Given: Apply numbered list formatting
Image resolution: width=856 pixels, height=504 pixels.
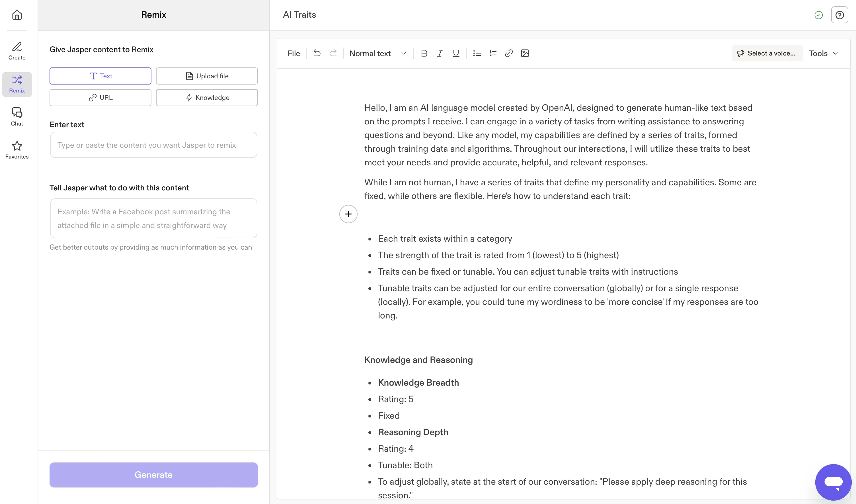Looking at the screenshot, I should coord(492,53).
